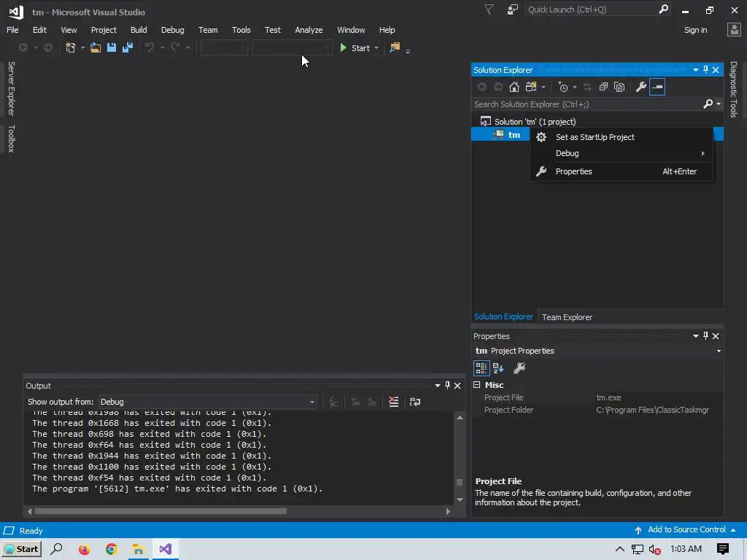Choose Properties from the context menu
Screen dimensions: 747x560
(622, 171)
